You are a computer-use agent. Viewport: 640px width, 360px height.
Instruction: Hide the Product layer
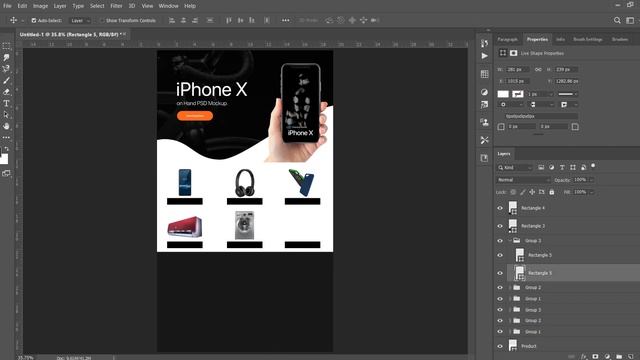pyautogui.click(x=500, y=346)
